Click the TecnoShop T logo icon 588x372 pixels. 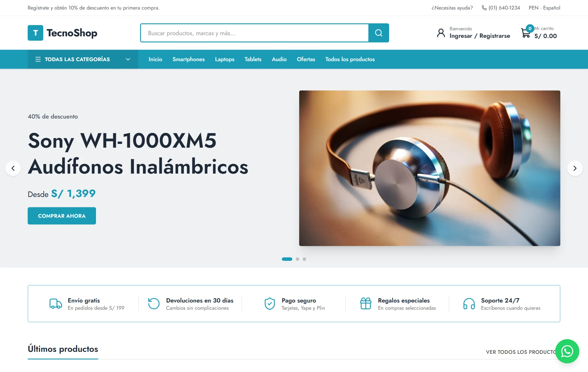[35, 33]
